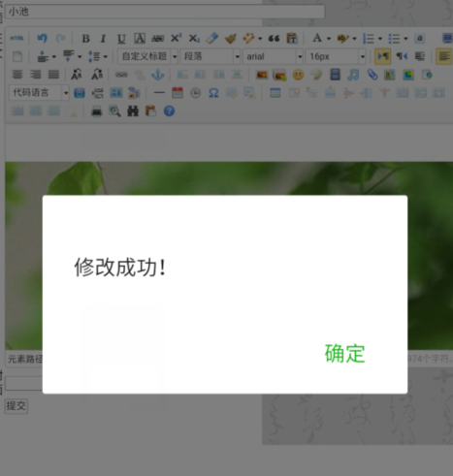Insert the current date with calendar icon
Screen dimensions: 453x476
[x=178, y=93]
